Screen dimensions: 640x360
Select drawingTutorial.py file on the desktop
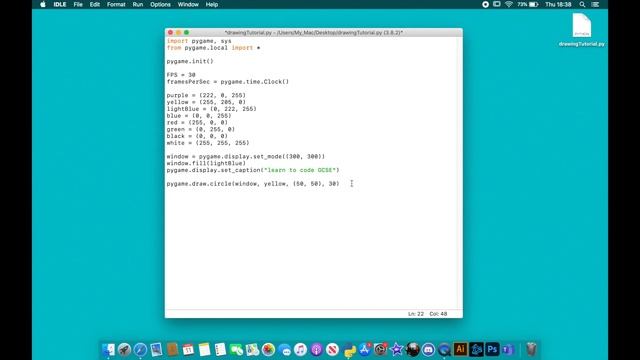click(582, 30)
